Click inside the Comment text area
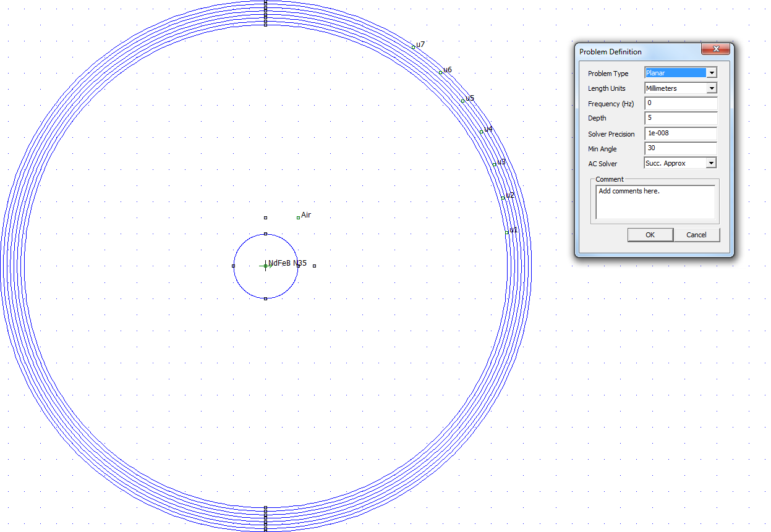Image resolution: width=771 pixels, height=532 pixels. [655, 202]
